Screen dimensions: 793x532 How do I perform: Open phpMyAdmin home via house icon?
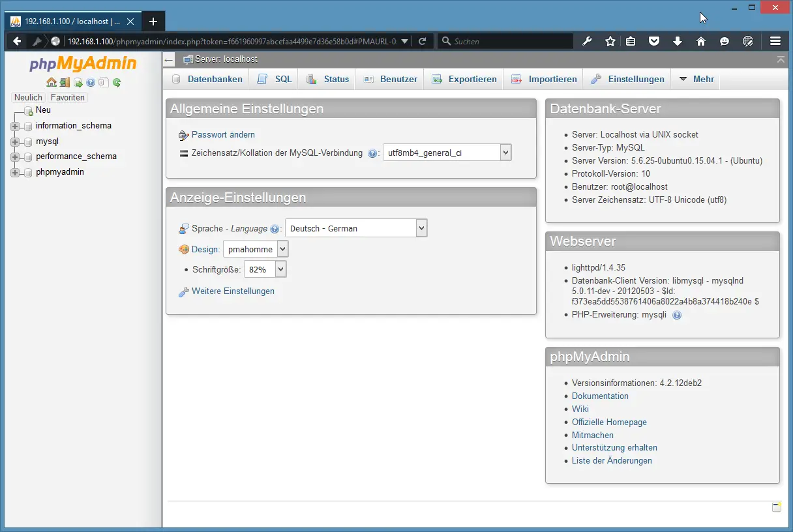click(52, 83)
